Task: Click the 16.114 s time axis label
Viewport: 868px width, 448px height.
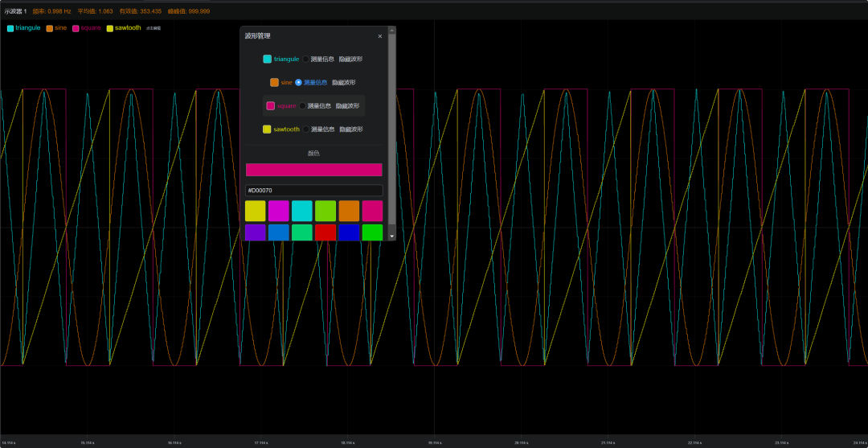Action: click(x=174, y=443)
